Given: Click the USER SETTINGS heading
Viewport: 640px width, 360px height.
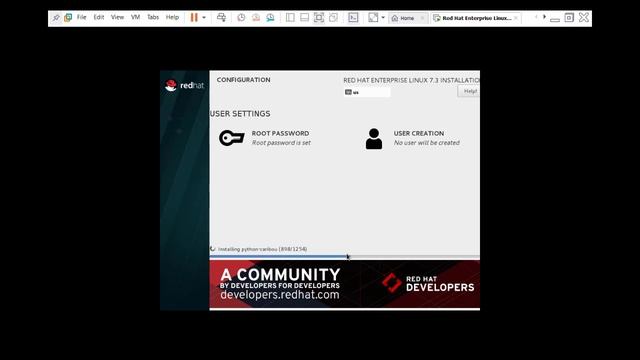Looking at the screenshot, I should point(240,114).
